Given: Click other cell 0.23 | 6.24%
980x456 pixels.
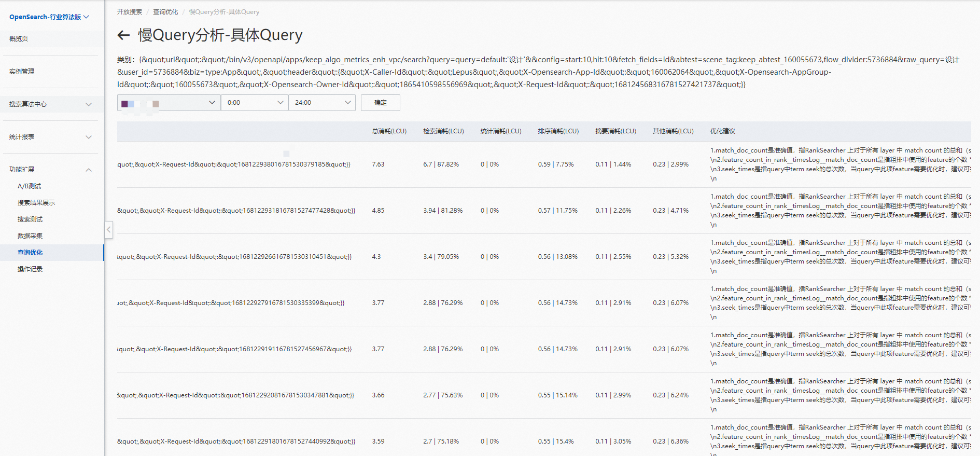Looking at the screenshot, I should click(x=671, y=395).
